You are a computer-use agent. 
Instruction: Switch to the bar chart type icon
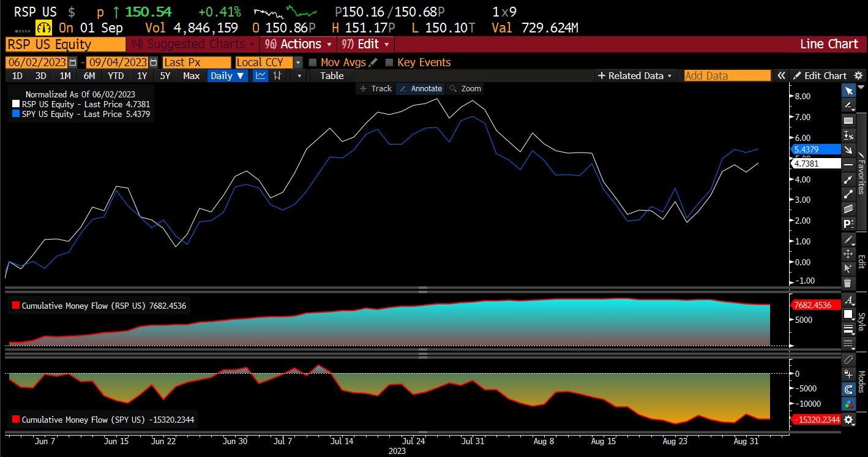click(x=277, y=75)
